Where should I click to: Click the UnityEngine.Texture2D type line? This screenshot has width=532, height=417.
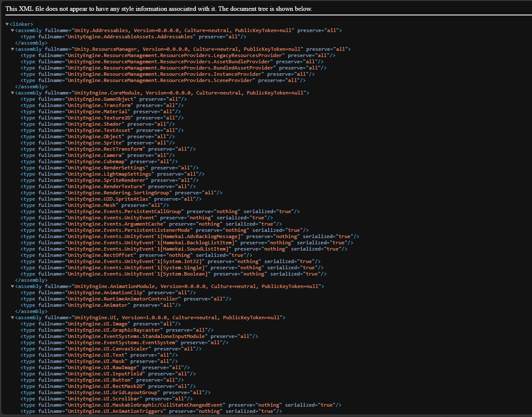coord(102,118)
